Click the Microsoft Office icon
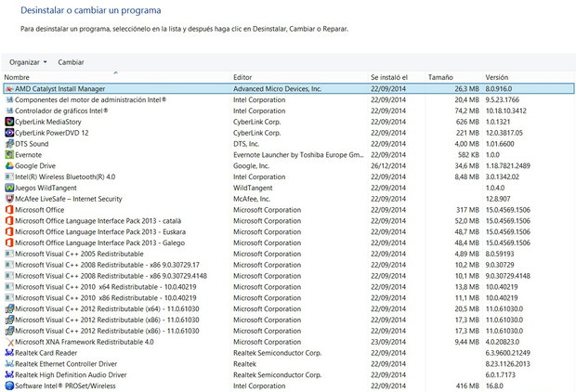Image resolution: width=576 pixels, height=392 pixels. (x=9, y=210)
